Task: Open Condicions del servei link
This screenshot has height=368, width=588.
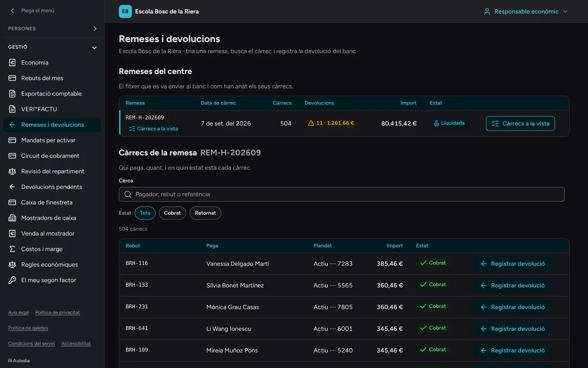Action: click(31, 343)
